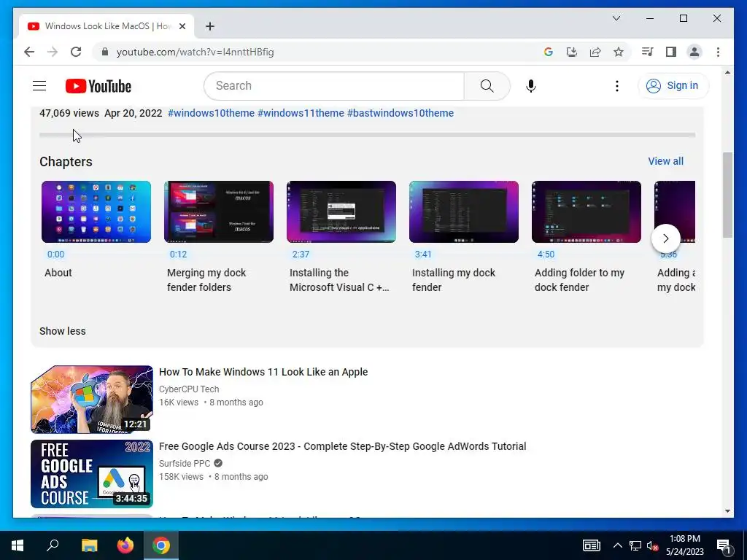Open Windows News and interests taskbar icon
747x560 pixels.
point(591,545)
